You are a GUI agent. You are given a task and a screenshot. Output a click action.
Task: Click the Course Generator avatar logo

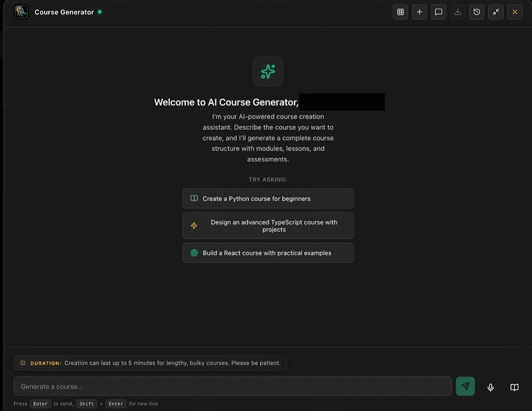pyautogui.click(x=20, y=12)
